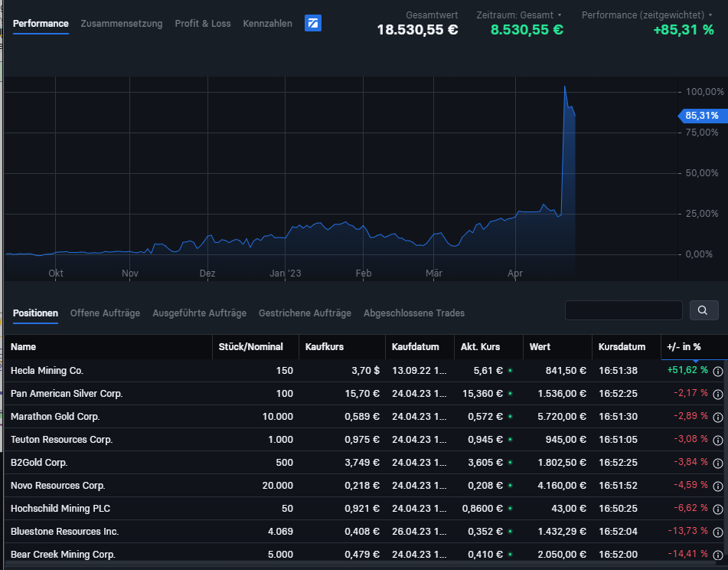The image size is (728, 570).
Task: Show the Gestrichene Aufträge tab
Action: click(305, 313)
